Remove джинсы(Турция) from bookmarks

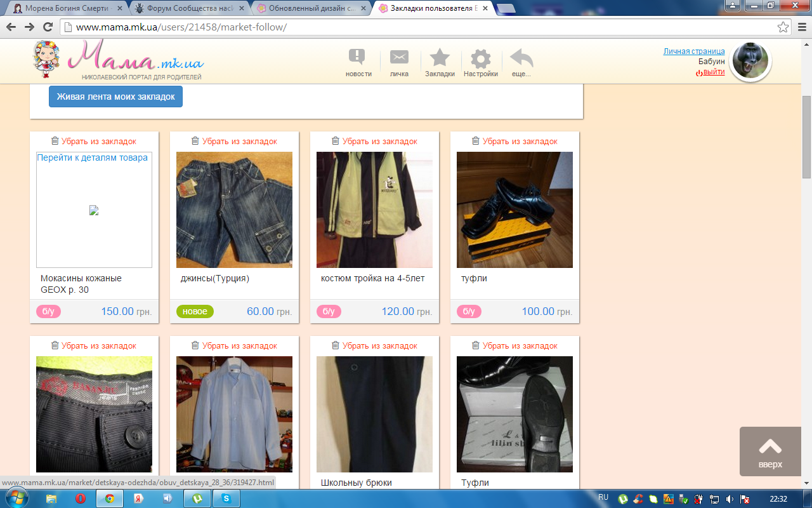click(234, 141)
